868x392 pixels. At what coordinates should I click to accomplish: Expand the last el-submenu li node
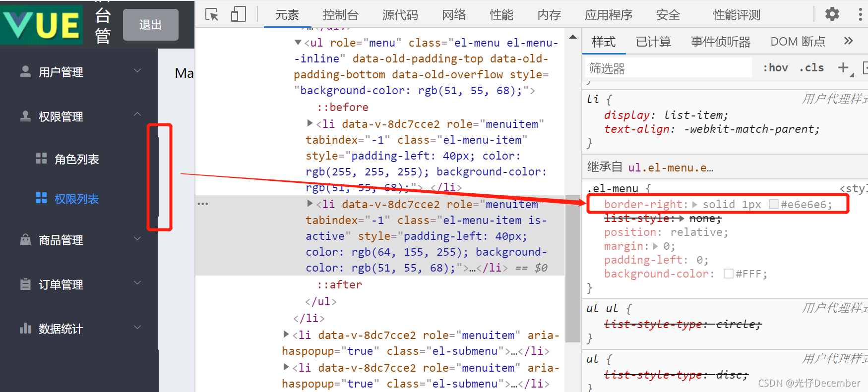(286, 367)
